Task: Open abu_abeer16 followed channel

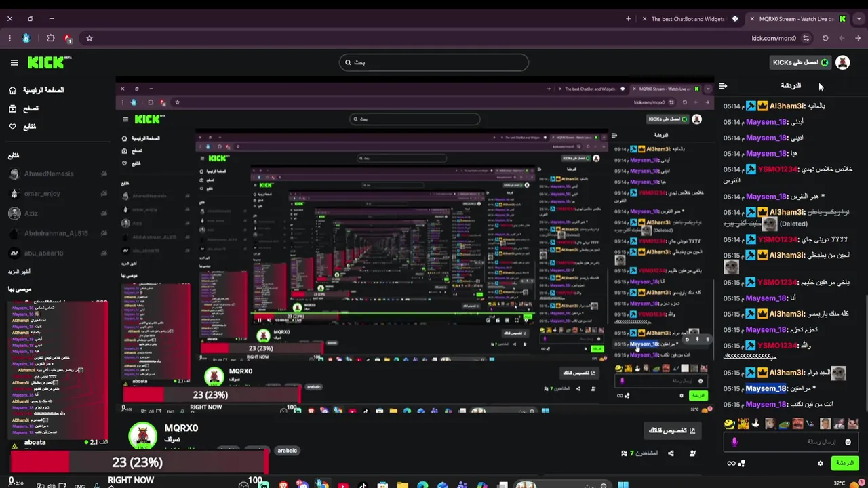Action: point(58,253)
